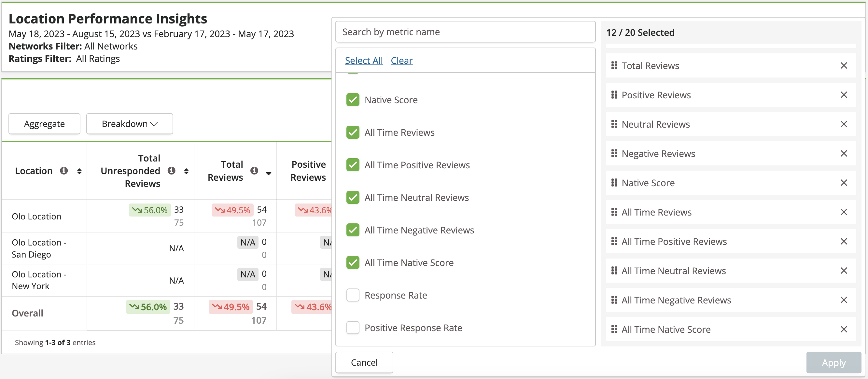Remove All Time Reviews from selected list
This screenshot has height=379, width=868.
click(x=843, y=212)
